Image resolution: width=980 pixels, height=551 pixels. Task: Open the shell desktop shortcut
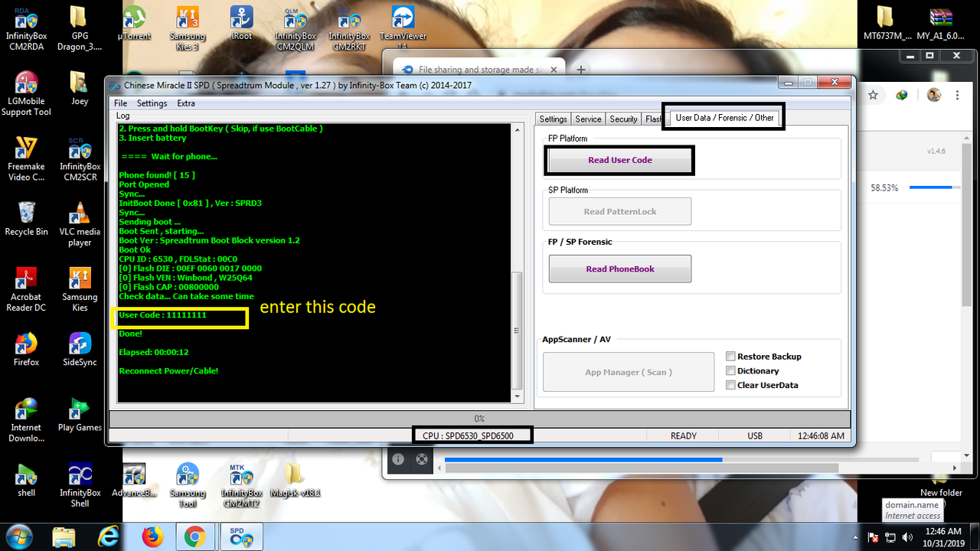[26, 480]
